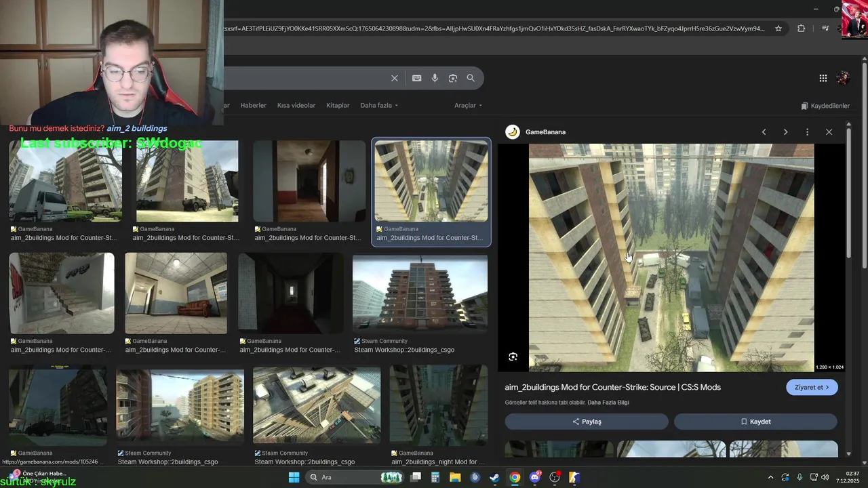The image size is (868, 488).
Task: Open volume control in system tray
Action: tap(825, 477)
